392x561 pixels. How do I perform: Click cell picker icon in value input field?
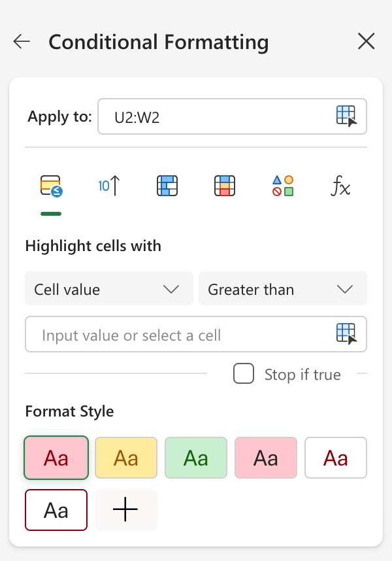[346, 333]
